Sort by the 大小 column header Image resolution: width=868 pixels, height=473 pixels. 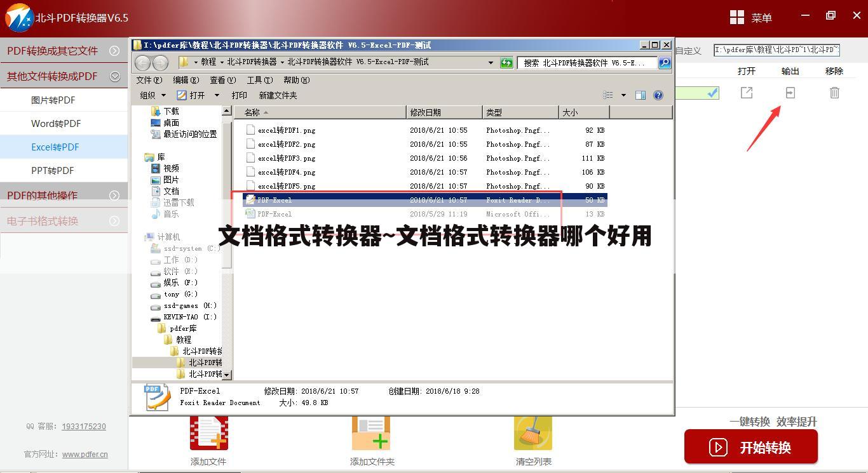[x=585, y=112]
